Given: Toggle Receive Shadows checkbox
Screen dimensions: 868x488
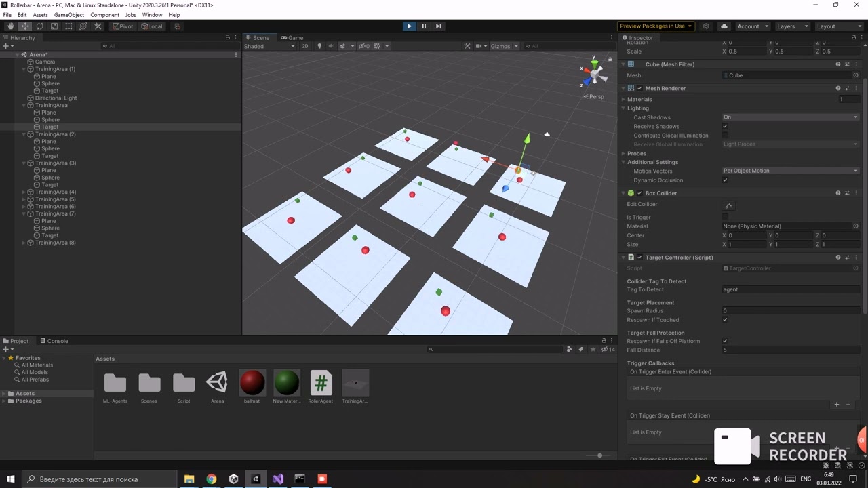Looking at the screenshot, I should pos(726,127).
